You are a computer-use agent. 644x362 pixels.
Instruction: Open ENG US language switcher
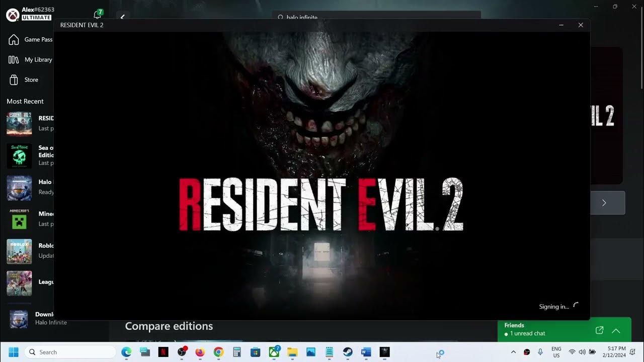556,352
